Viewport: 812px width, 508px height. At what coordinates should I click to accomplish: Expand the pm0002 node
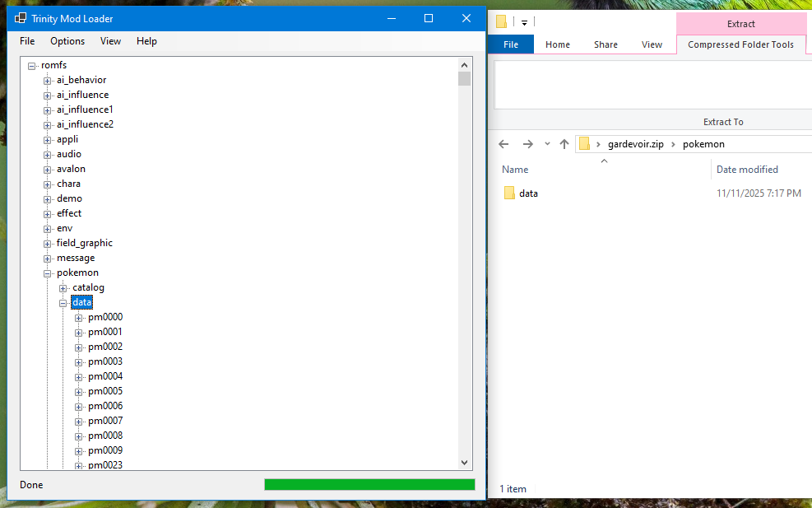point(78,347)
